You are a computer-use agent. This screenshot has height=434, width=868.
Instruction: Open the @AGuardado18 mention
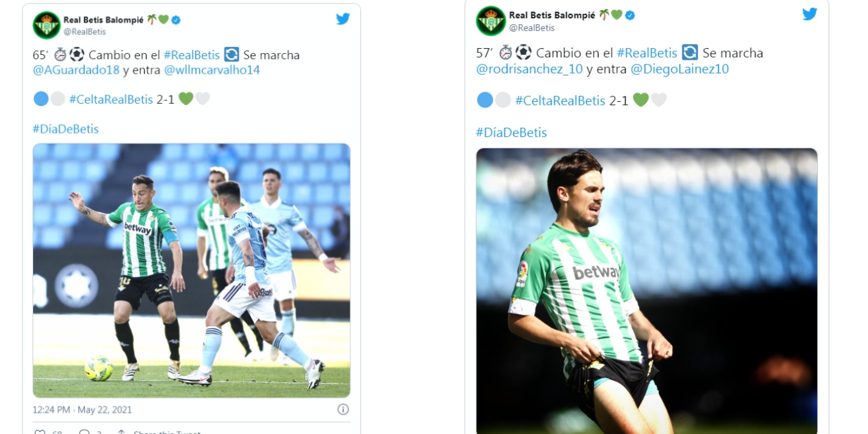(76, 70)
